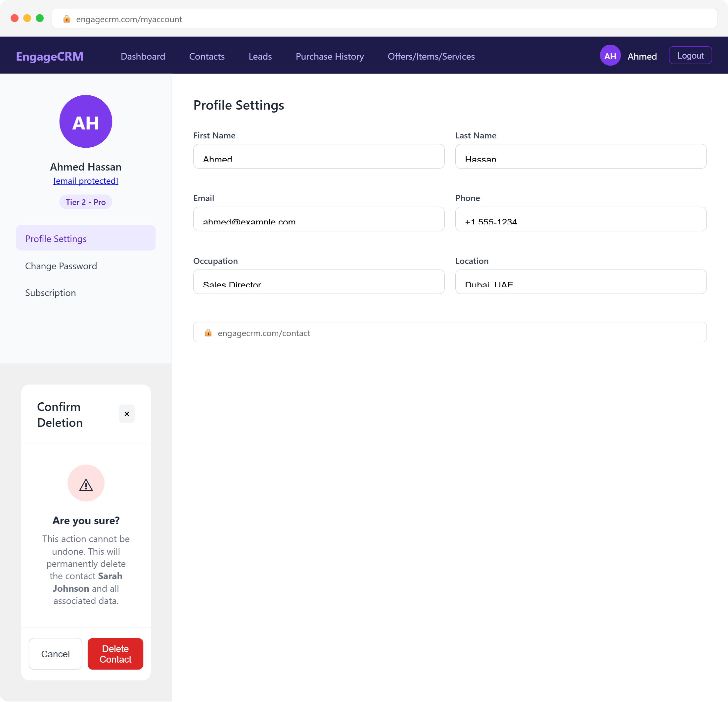Viewport: 728px width, 702px height.
Task: Open the Purchase History nav item
Action: [x=330, y=56]
